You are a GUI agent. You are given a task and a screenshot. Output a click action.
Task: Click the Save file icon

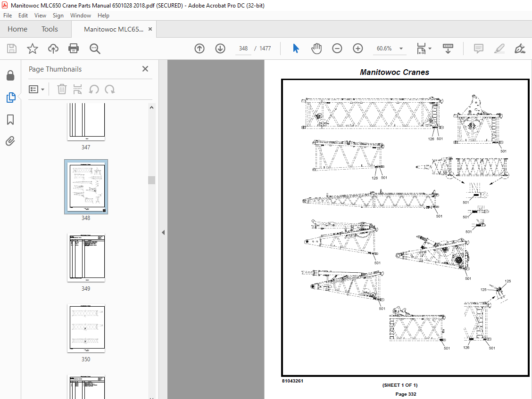point(11,49)
